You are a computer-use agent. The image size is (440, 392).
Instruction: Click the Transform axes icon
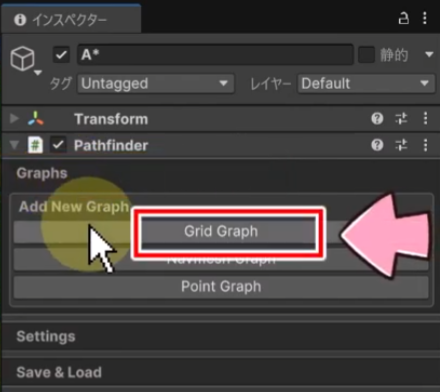36,119
